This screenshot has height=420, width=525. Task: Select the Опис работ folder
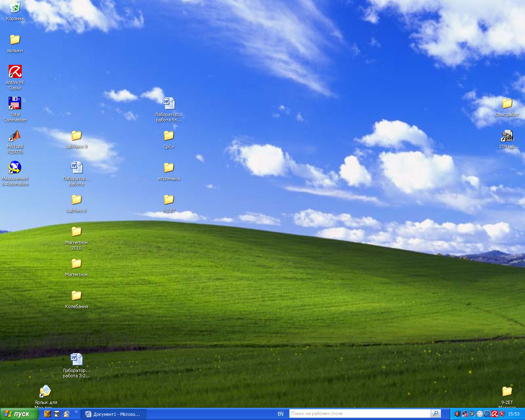pos(507,107)
